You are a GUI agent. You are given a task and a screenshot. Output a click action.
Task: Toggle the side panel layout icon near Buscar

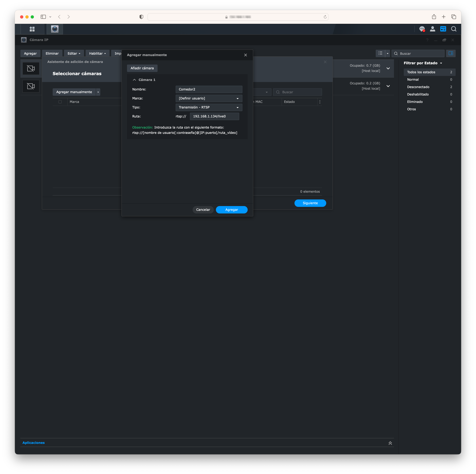click(x=451, y=53)
